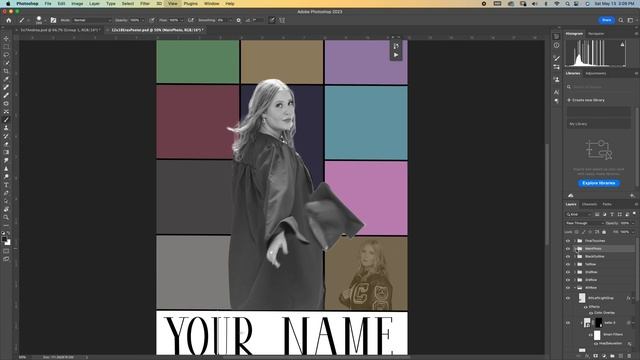Switch to the Paths tab
640x360 pixels.
607,204
